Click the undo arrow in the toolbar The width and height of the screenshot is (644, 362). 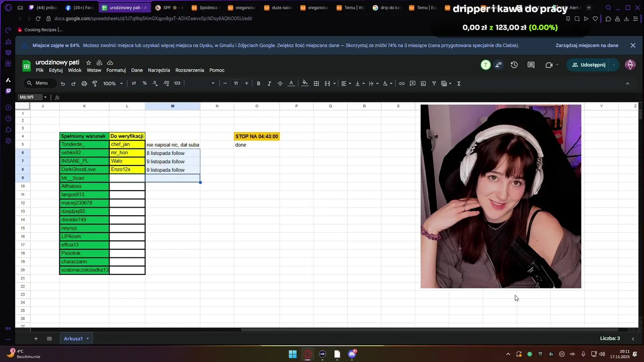(63, 83)
